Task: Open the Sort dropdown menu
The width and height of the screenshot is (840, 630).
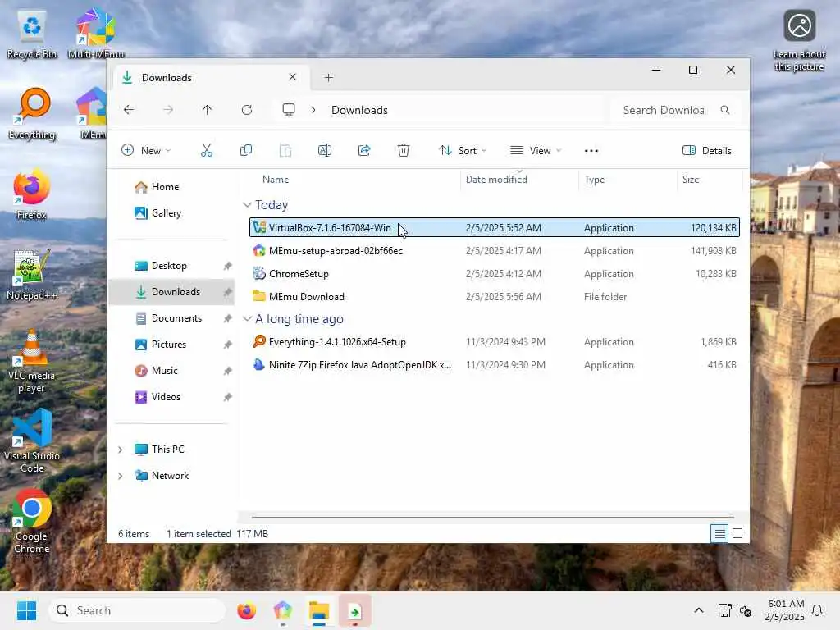Action: pyautogui.click(x=463, y=151)
